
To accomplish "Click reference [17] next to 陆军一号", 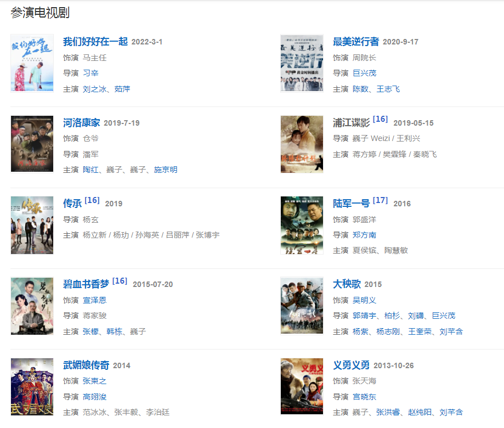I will 380,200.
